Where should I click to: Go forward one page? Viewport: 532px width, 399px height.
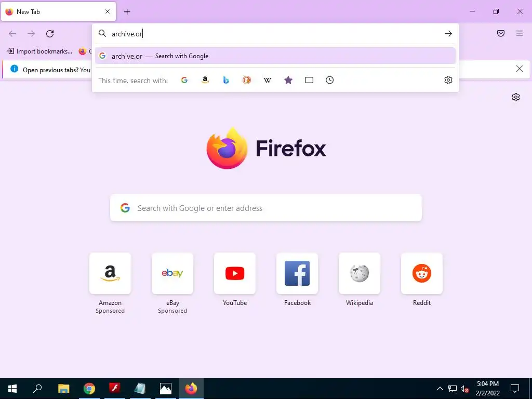(31, 34)
